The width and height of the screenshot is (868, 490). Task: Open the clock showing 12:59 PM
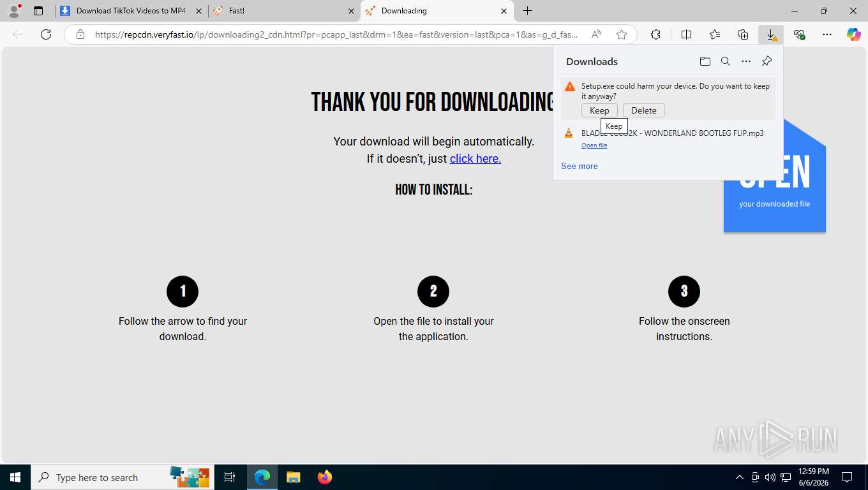(813, 477)
